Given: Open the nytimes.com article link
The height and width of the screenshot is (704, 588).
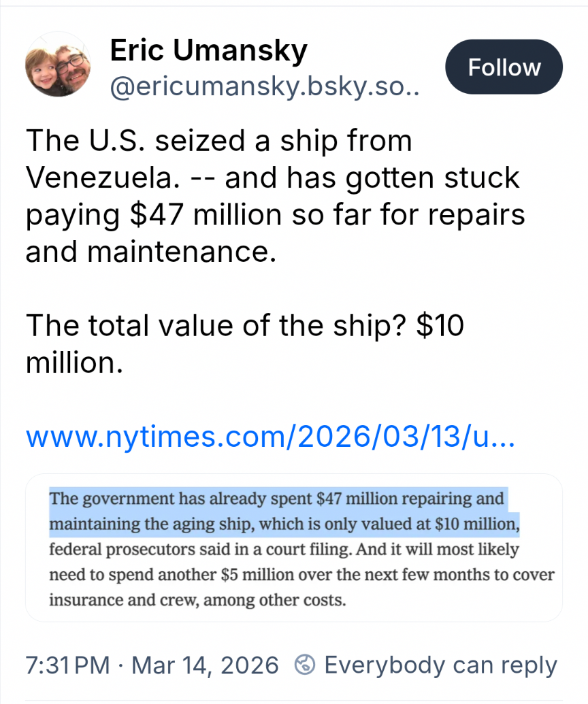Looking at the screenshot, I should (x=270, y=437).
